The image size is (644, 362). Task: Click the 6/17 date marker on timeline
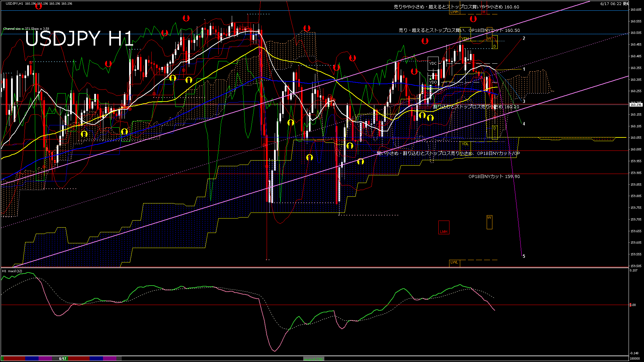tap(63, 359)
